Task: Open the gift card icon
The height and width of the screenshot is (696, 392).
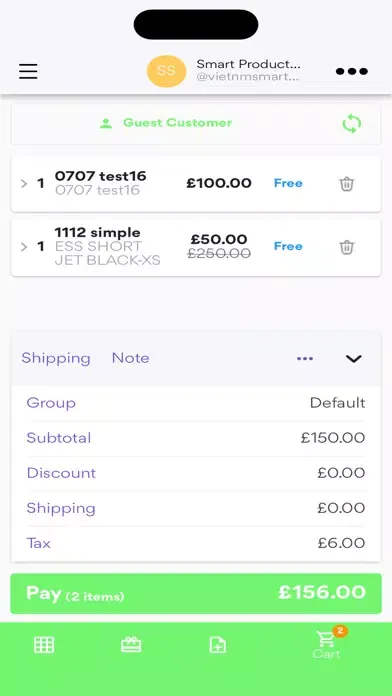Action: [131, 645]
